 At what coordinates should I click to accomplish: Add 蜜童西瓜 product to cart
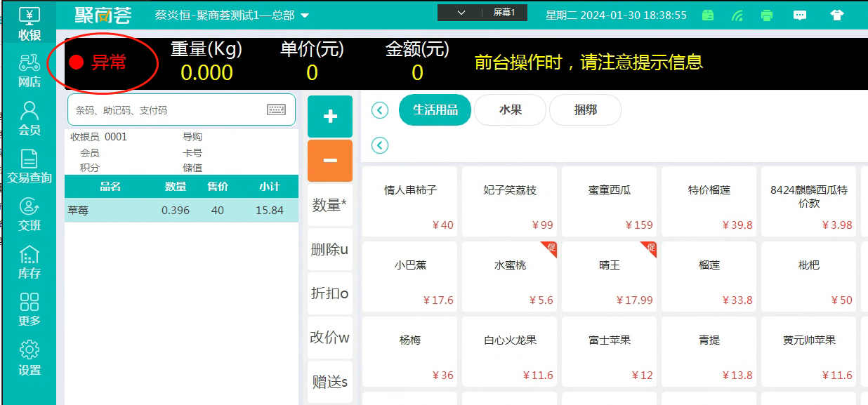[610, 201]
